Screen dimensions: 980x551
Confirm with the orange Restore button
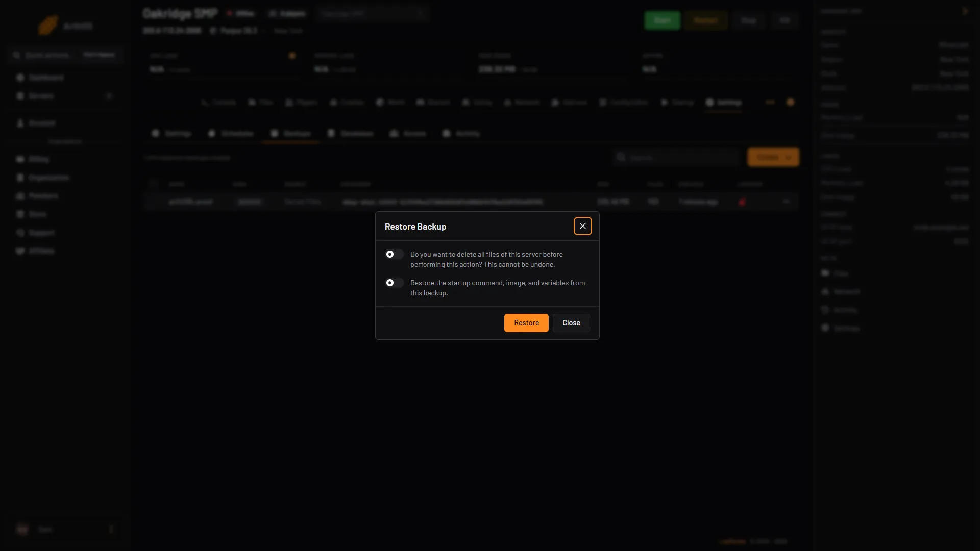click(x=526, y=323)
